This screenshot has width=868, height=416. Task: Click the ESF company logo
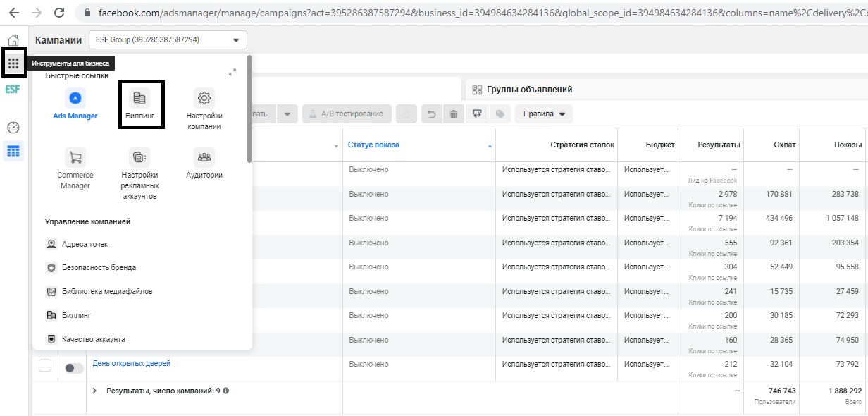13,89
